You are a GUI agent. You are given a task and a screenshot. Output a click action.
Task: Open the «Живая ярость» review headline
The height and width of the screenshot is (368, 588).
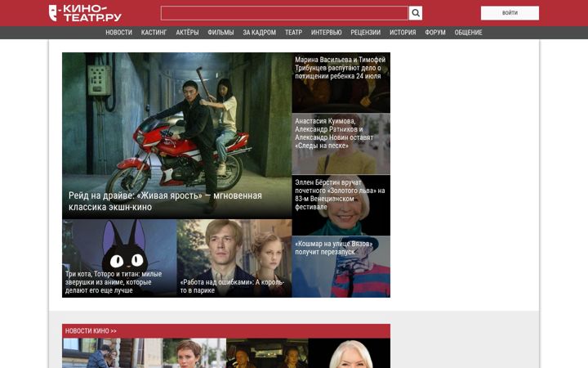pyautogui.click(x=165, y=201)
